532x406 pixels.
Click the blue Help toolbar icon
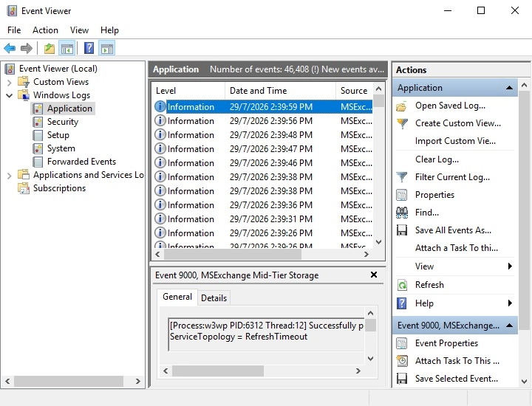[89, 48]
